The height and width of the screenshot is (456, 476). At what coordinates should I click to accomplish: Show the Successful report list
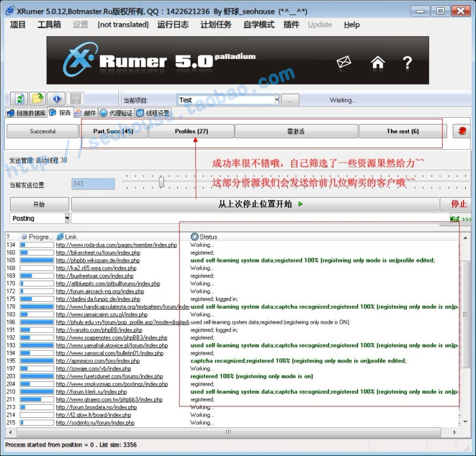click(x=42, y=131)
